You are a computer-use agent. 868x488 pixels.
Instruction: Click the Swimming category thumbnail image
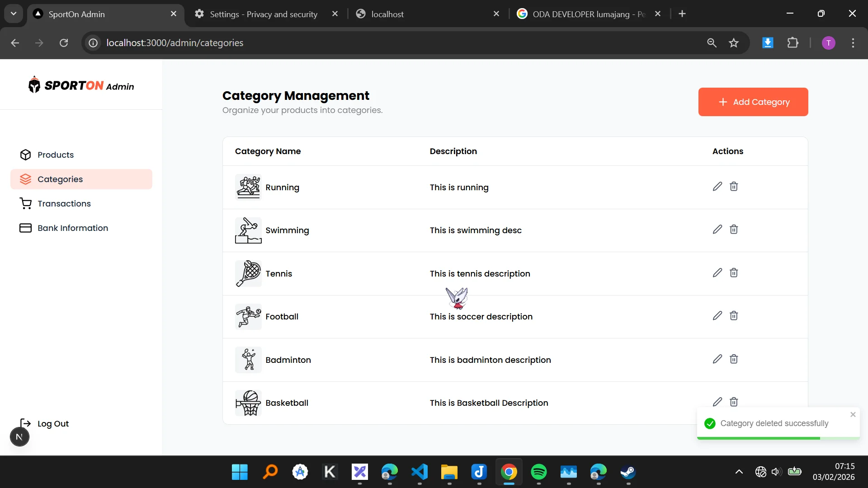[248, 230]
